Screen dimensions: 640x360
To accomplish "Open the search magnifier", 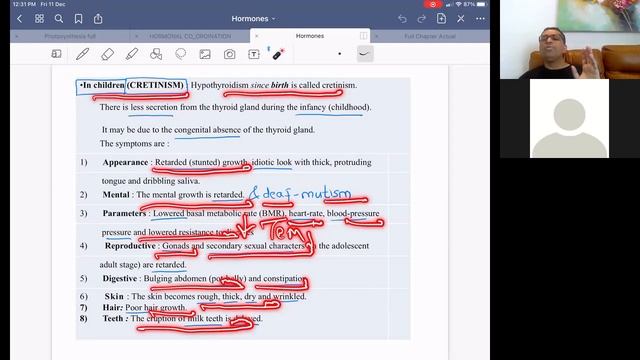I will 59,19.
